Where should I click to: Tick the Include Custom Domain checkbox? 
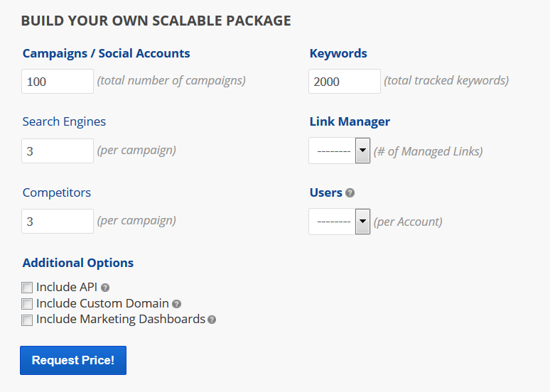pos(27,304)
